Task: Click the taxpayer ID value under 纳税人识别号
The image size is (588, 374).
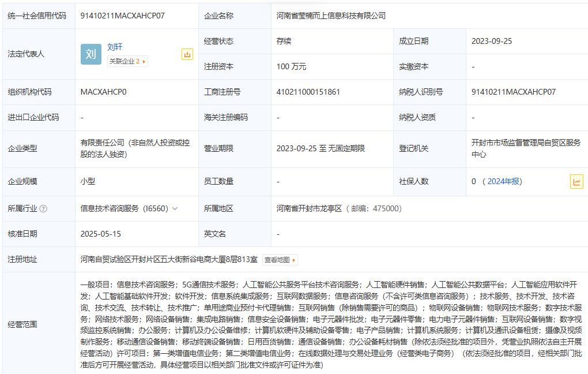Action: [x=514, y=92]
